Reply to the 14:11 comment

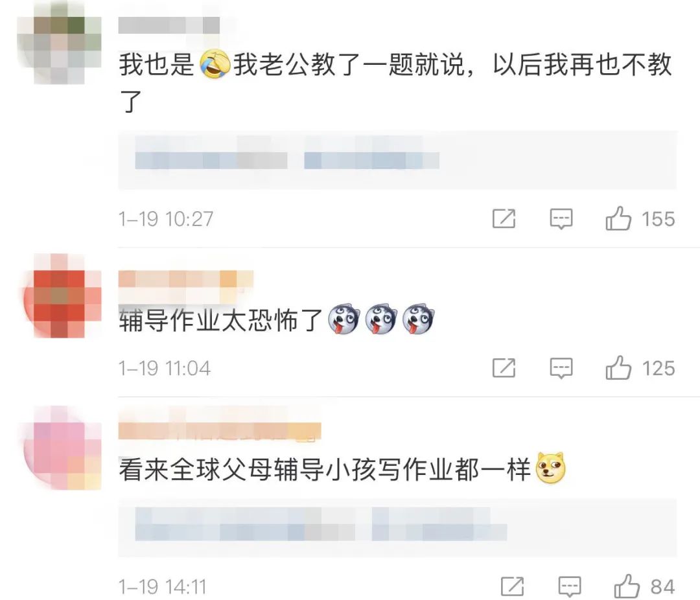tap(570, 586)
